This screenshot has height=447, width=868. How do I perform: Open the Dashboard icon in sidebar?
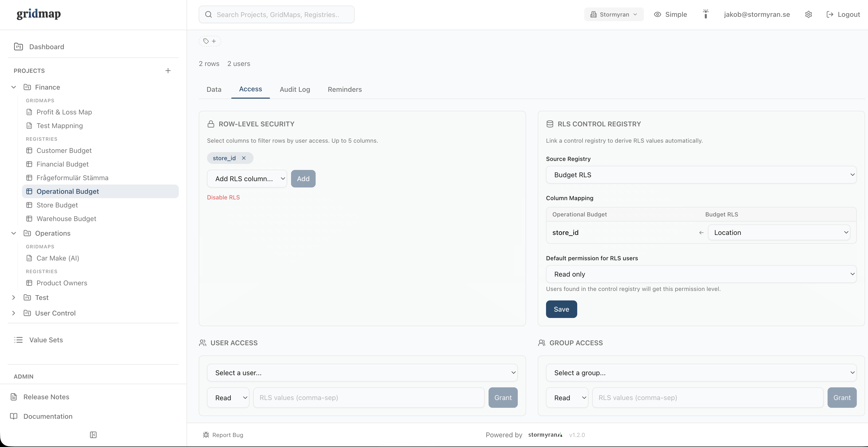point(19,47)
